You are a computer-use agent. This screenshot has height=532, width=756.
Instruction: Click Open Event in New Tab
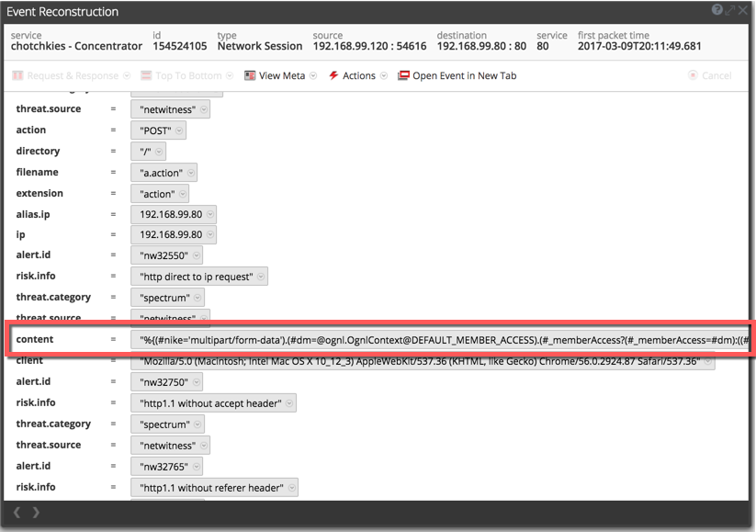(464, 75)
